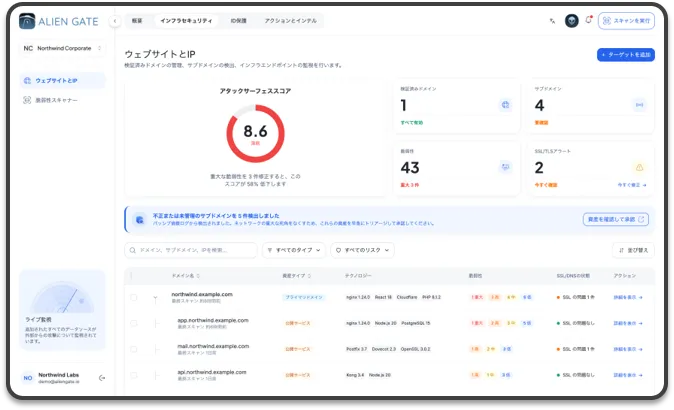This screenshot has height=410, width=674.
Task: Select the インフラセキュリティ tab
Action: [186, 21]
